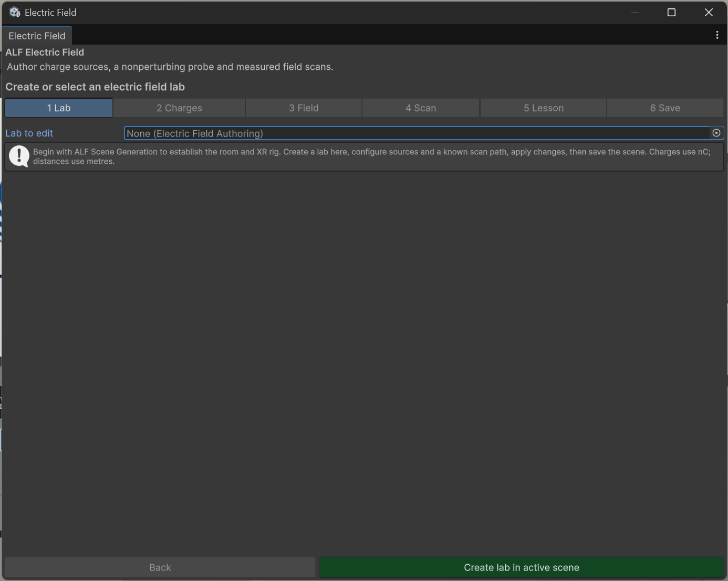Click the Unity icon in title bar

pos(15,12)
